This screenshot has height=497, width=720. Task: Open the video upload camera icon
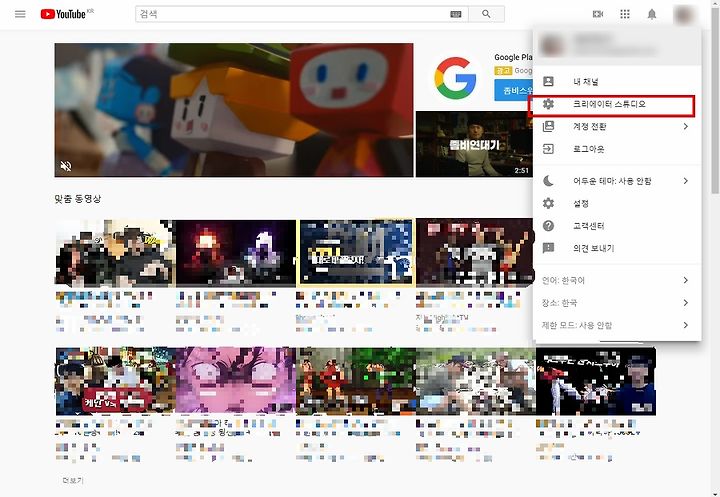pyautogui.click(x=598, y=14)
